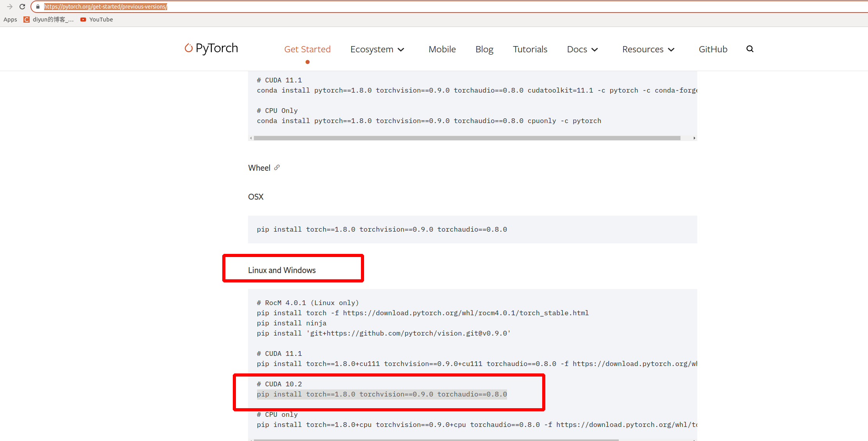Open the search magnifier icon
Viewport: 868px width, 441px height.
(x=750, y=49)
